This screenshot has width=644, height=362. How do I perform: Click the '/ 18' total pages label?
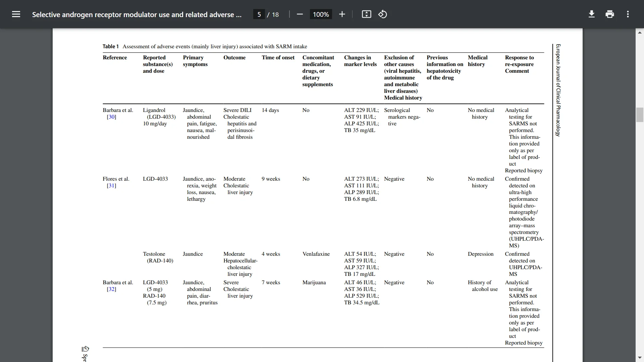[273, 14]
